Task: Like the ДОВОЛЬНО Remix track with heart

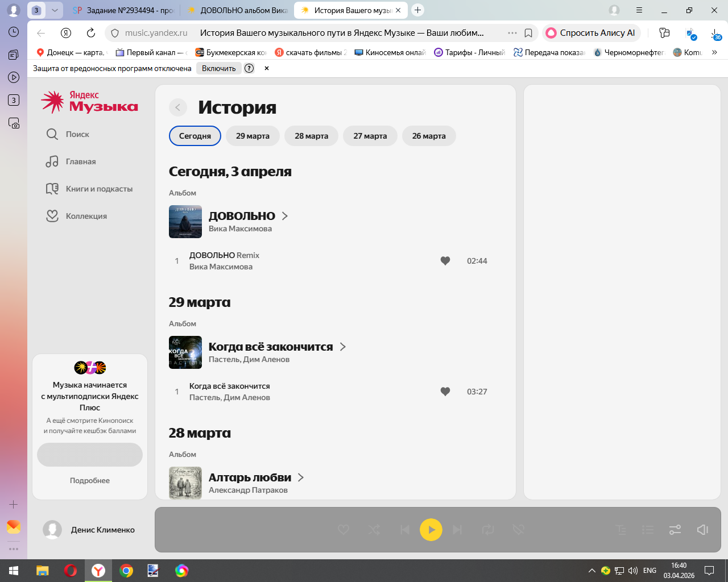Action: coord(445,261)
